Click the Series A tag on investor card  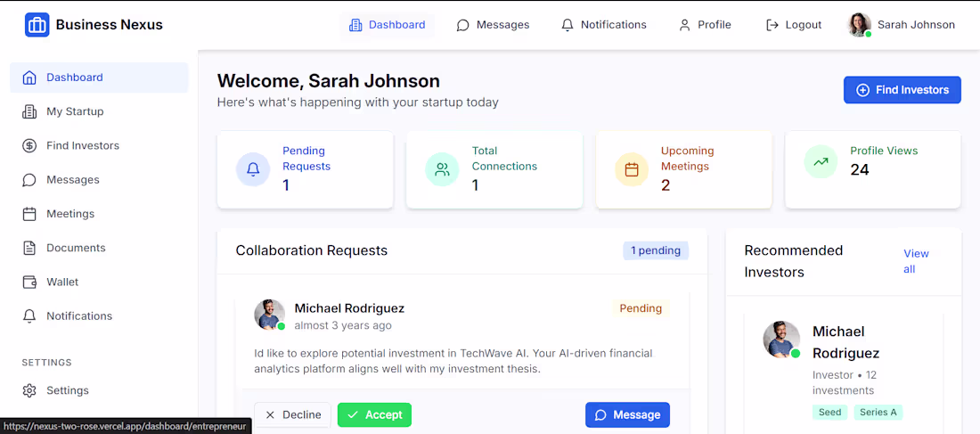pos(878,412)
